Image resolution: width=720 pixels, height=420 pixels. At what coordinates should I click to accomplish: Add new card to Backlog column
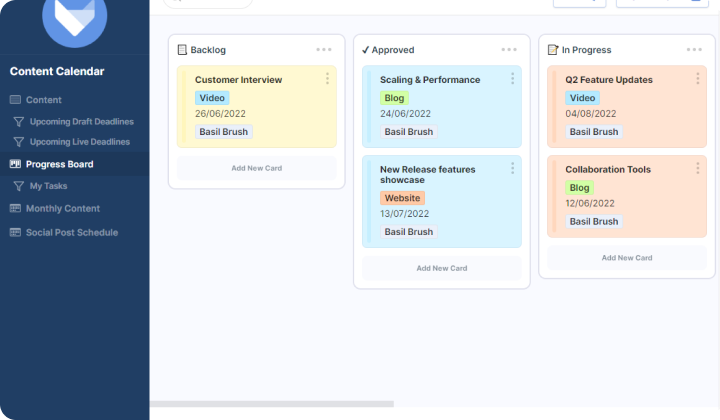257,168
